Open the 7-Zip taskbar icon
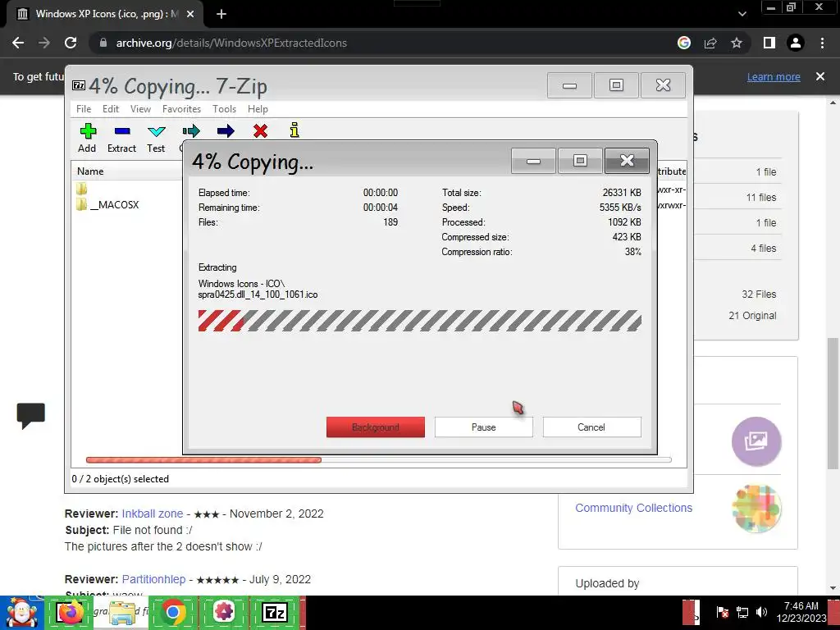The width and height of the screenshot is (840, 630). coord(275,613)
